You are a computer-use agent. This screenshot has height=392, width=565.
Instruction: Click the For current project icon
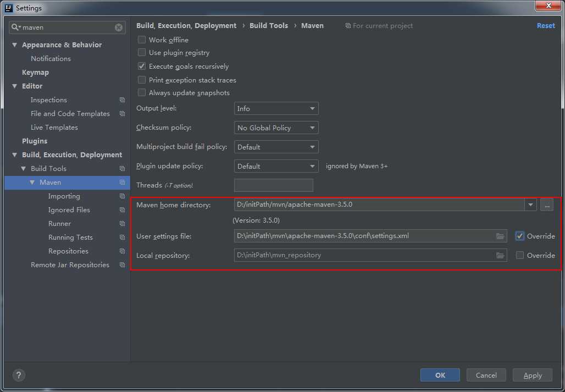pyautogui.click(x=348, y=26)
